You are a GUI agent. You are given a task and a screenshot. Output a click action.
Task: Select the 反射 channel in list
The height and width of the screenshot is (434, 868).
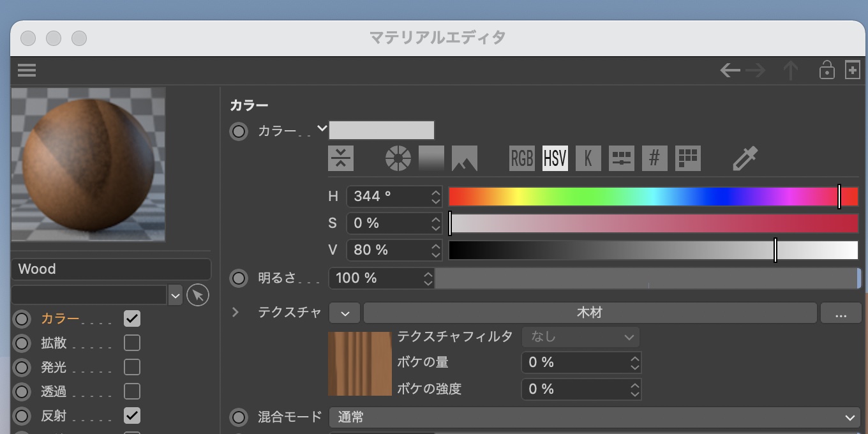tap(54, 416)
